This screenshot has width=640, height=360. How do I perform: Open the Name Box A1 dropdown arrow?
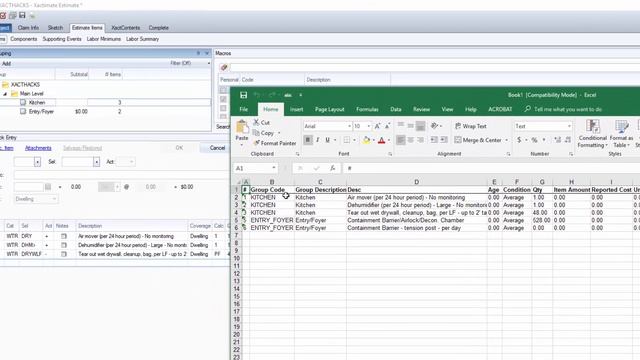click(273, 168)
